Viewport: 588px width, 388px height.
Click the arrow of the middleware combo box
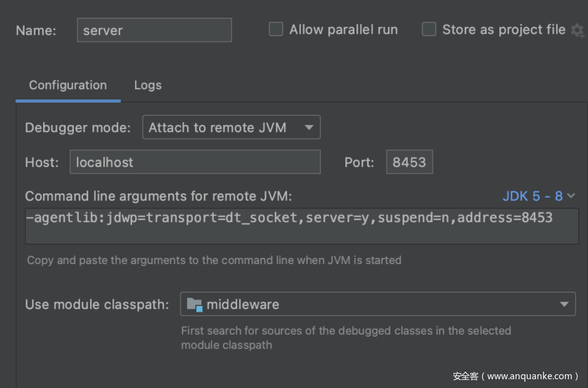point(564,305)
